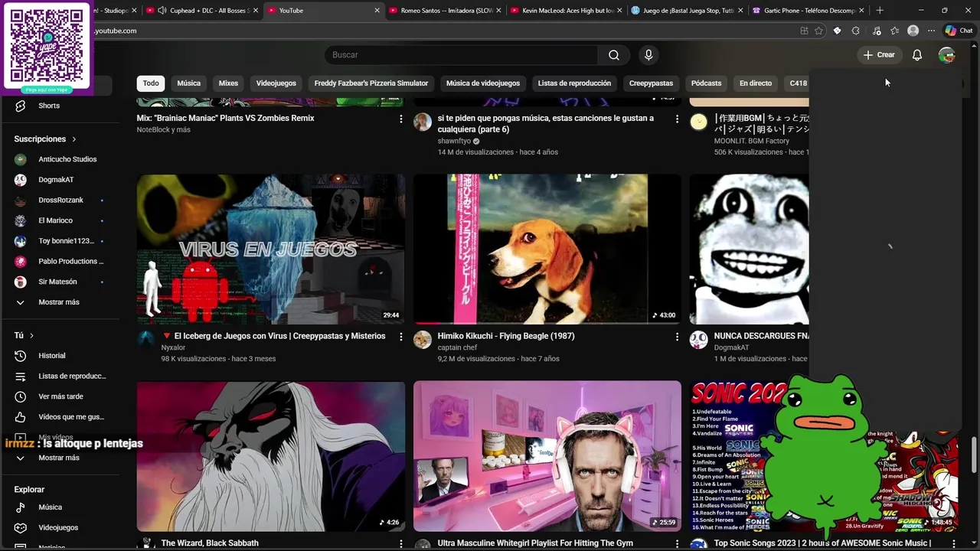Open the beagle dog video thumbnail
Viewport: 980px width, 551px height.
[547, 249]
